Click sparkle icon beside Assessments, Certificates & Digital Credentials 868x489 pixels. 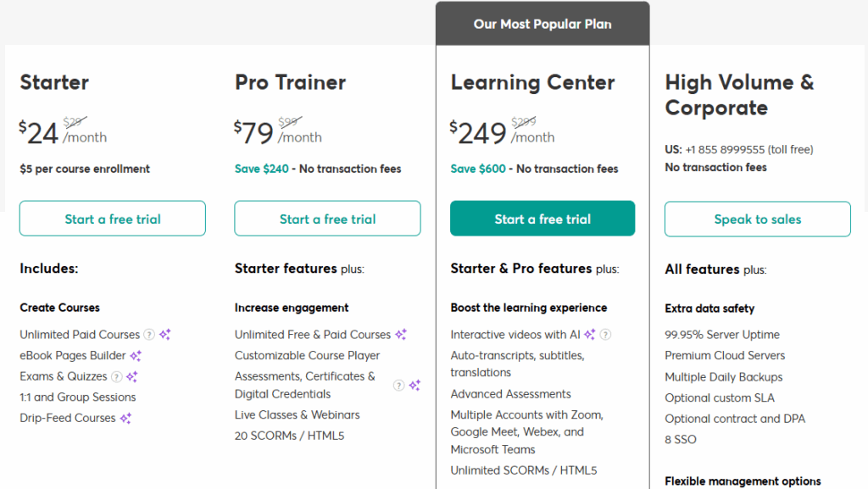click(x=415, y=386)
